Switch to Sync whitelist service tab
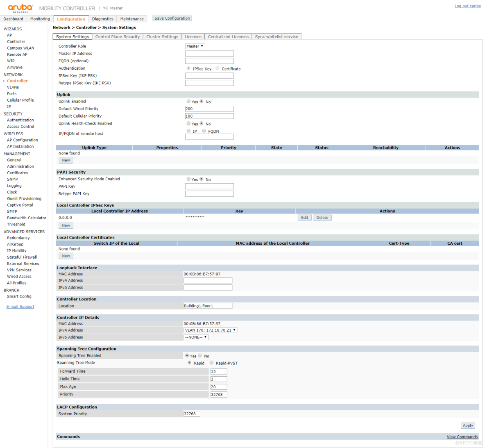This screenshot has height=448, width=485. click(x=276, y=36)
